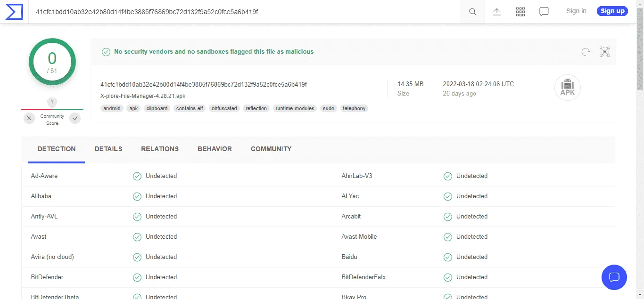
Task: Vote malicious with the X icon
Action: [29, 118]
